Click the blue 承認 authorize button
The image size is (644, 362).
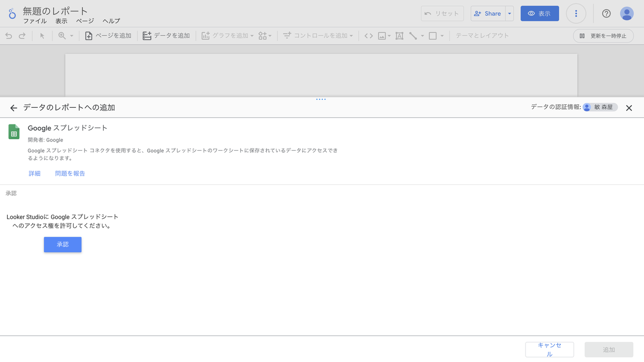pos(63,245)
